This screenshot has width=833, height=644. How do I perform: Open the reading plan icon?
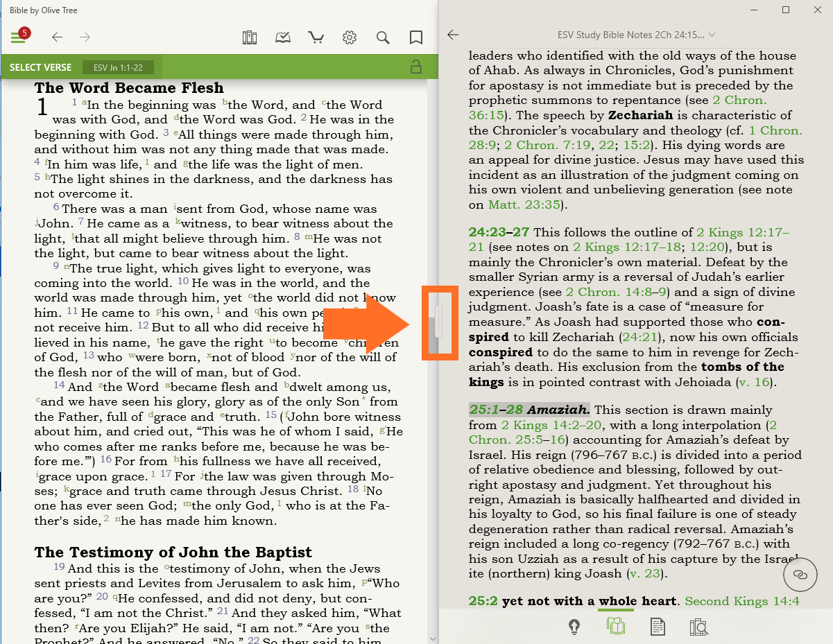click(283, 37)
